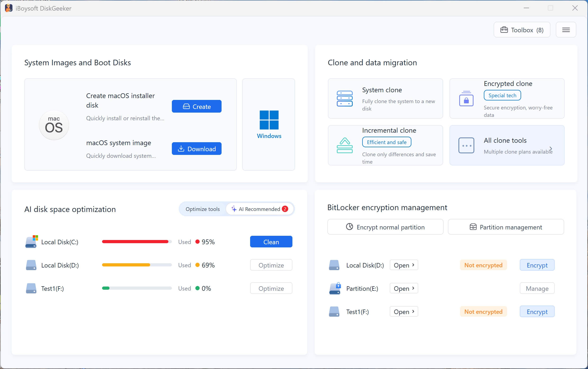Click Test1(F:) drive icon in BitLocker

point(334,312)
